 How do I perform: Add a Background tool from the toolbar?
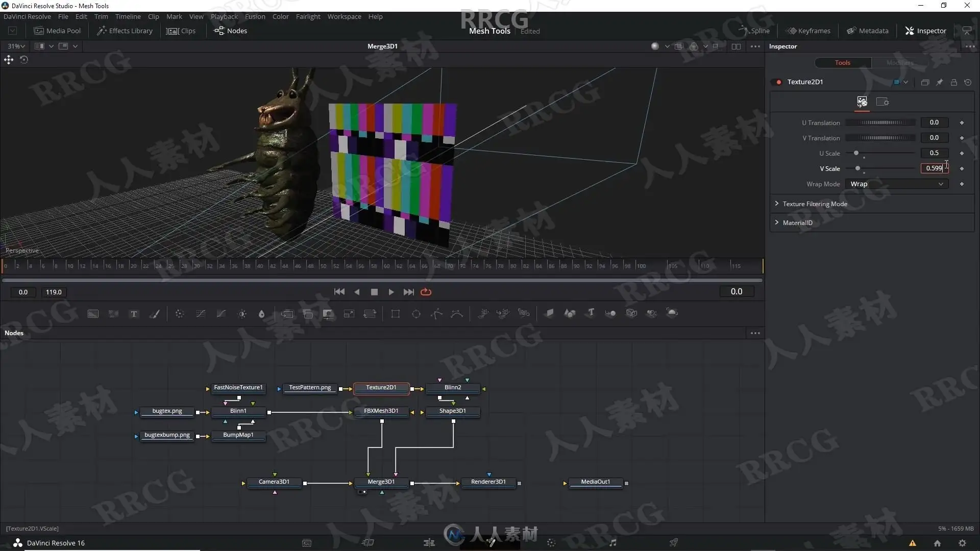pos(93,314)
